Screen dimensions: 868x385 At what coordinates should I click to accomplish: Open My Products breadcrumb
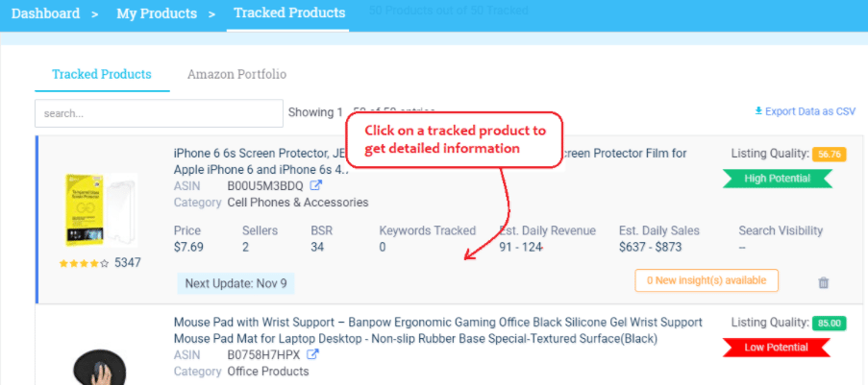tap(157, 13)
